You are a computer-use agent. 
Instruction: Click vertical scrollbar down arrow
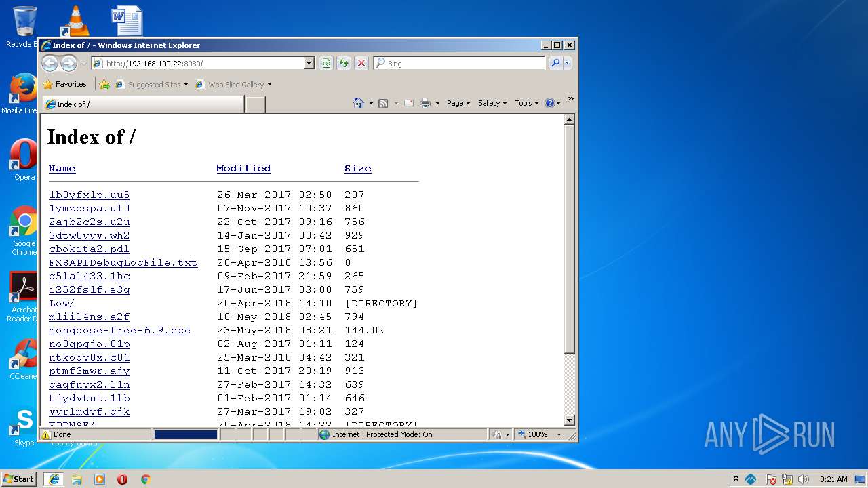click(x=570, y=420)
